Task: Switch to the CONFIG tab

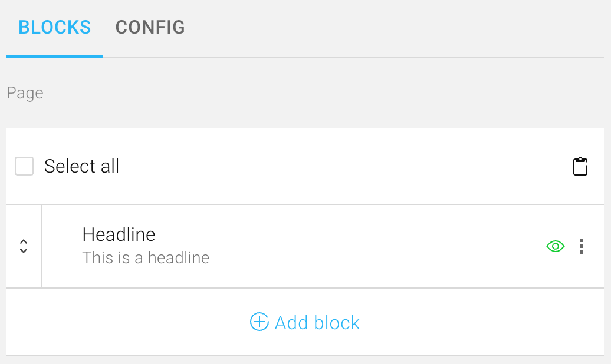Action: (150, 27)
